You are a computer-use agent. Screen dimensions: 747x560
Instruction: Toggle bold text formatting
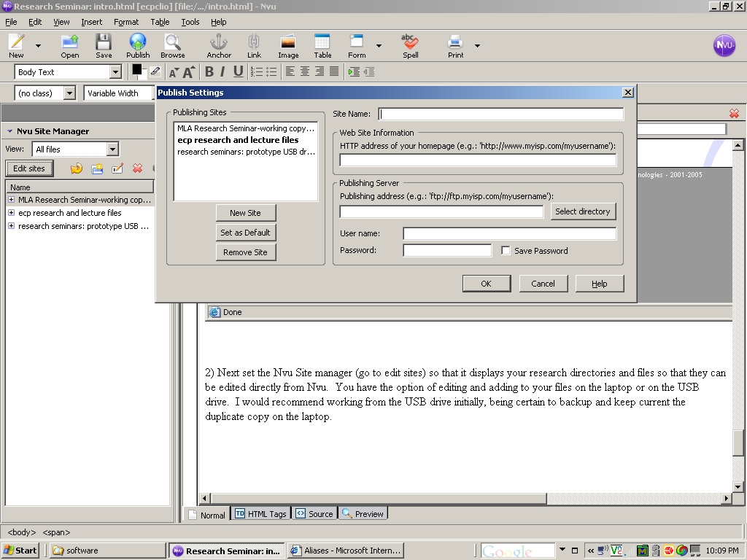(x=209, y=71)
